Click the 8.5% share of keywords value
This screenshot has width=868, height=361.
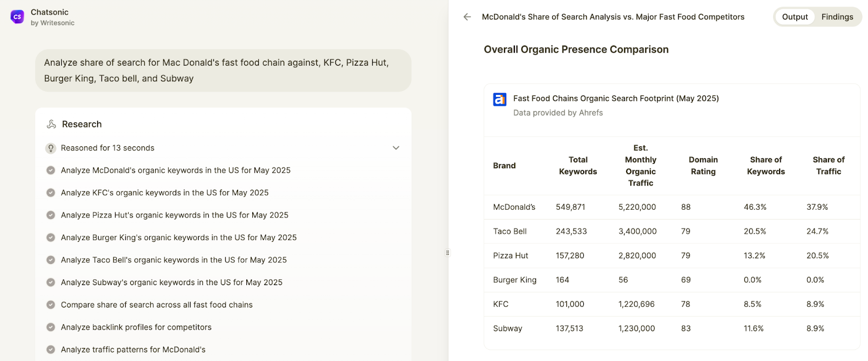(x=752, y=304)
